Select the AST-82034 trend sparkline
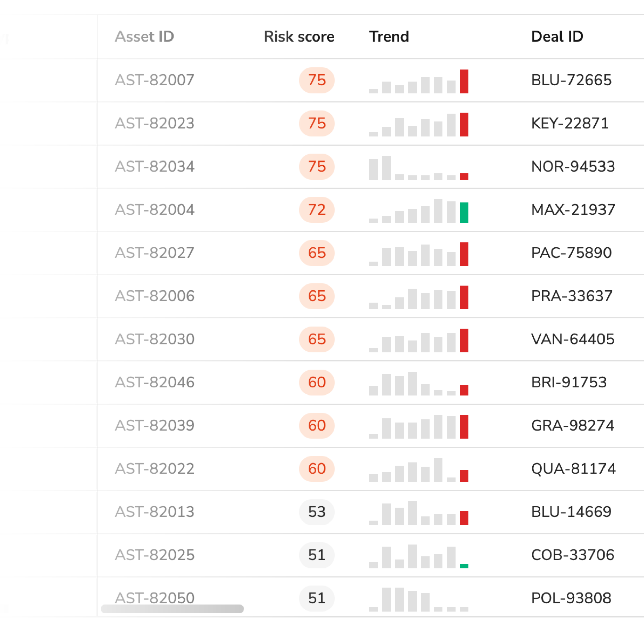Screen dimensions: 644x644 [419, 167]
